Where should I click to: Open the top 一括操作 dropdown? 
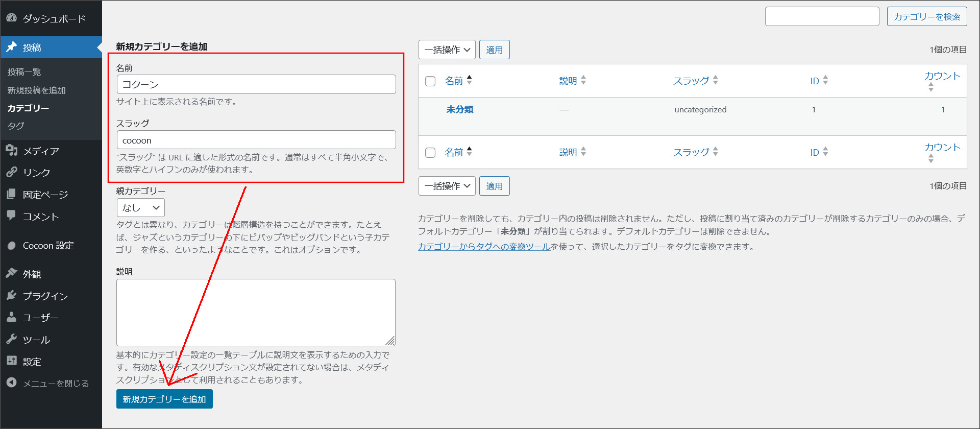point(447,50)
